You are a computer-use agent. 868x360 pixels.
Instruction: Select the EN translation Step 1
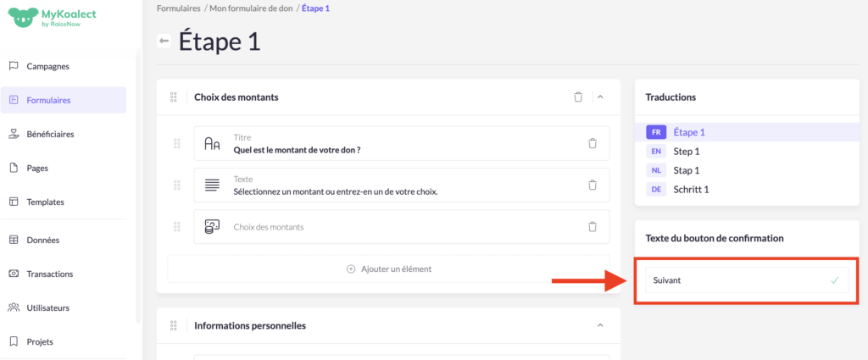point(686,152)
